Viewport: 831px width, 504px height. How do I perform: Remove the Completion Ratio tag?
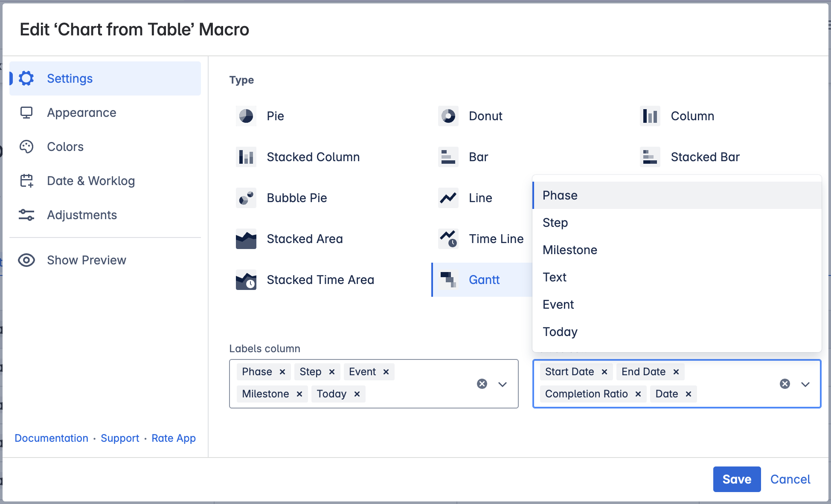coord(638,394)
